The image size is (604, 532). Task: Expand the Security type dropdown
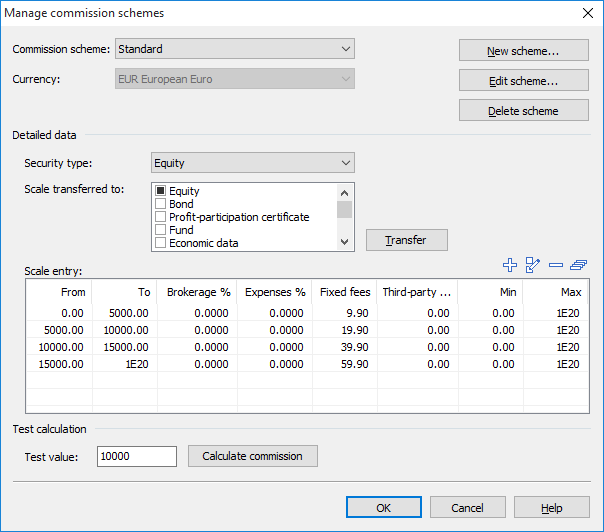pos(252,163)
